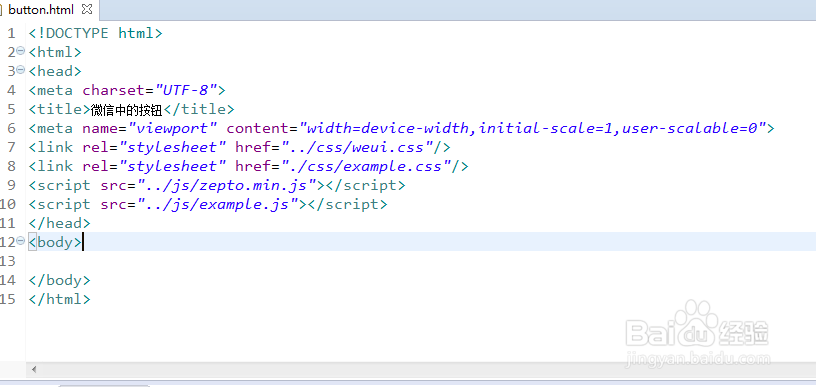
Task: Close the button.html tab
Action: (x=87, y=9)
